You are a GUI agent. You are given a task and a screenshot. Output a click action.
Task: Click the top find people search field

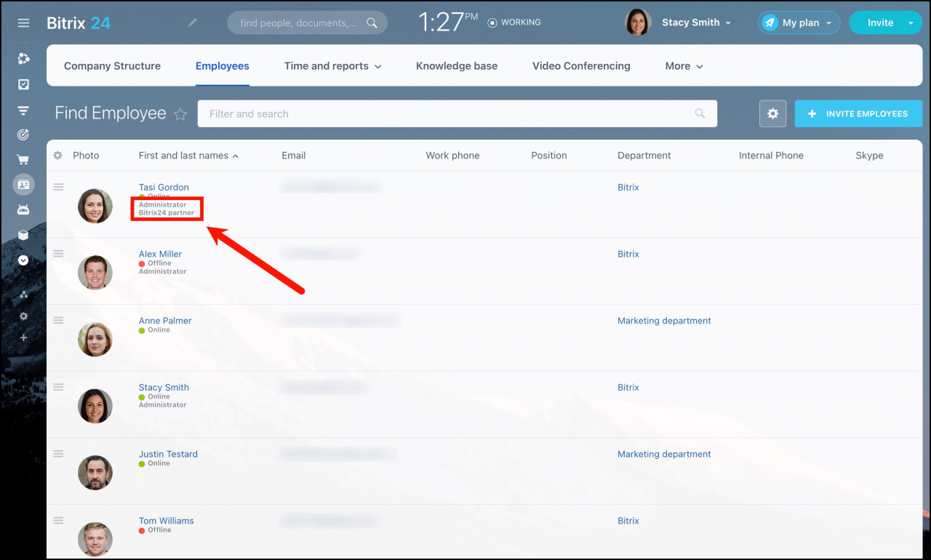click(x=307, y=23)
